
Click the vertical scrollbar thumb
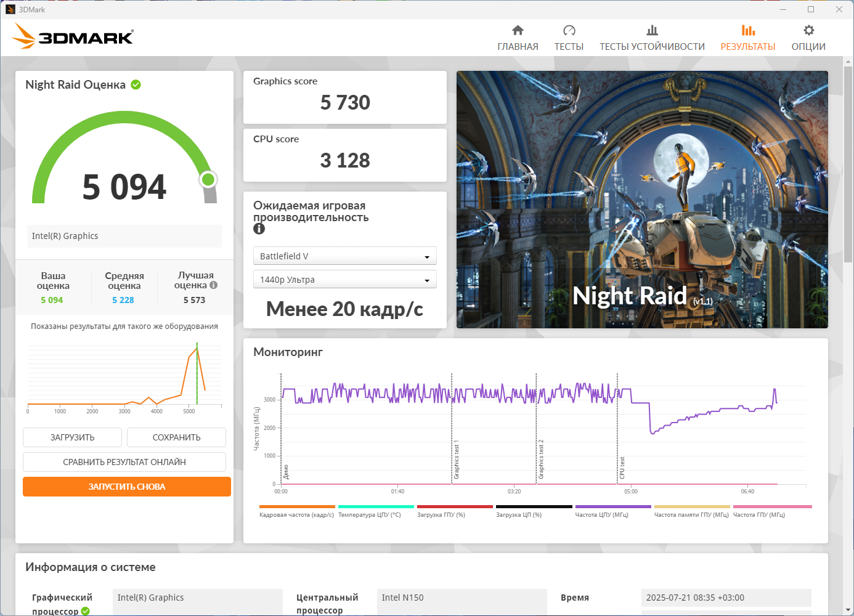click(848, 164)
